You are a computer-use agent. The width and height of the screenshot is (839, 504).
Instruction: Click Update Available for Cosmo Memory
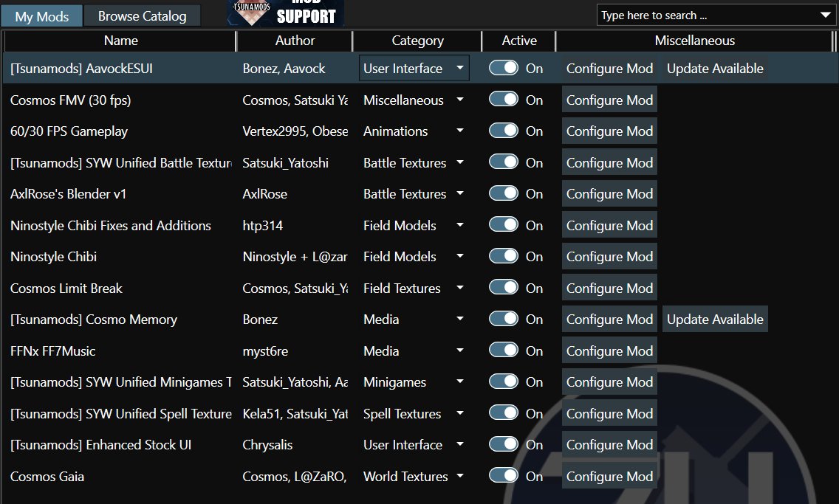click(715, 319)
